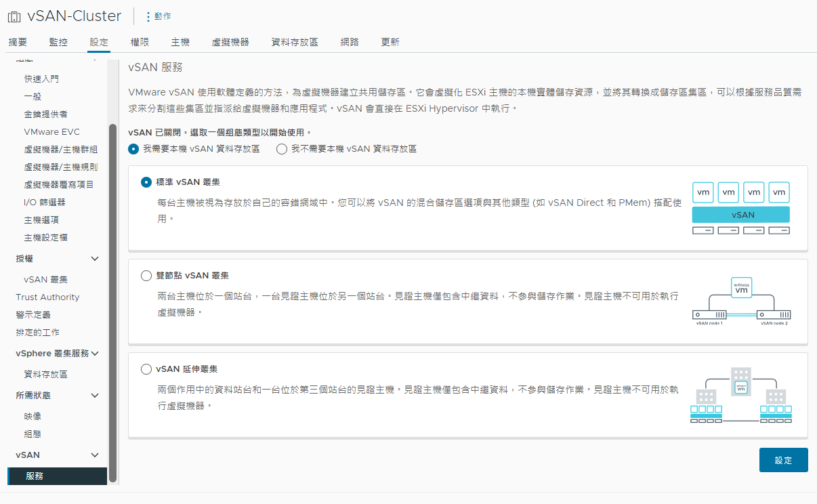Select the 設定 tab
This screenshot has height=504, width=817.
click(99, 42)
